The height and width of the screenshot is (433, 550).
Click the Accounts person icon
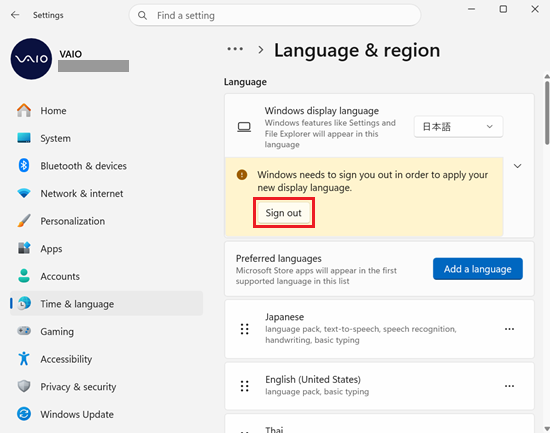(24, 276)
